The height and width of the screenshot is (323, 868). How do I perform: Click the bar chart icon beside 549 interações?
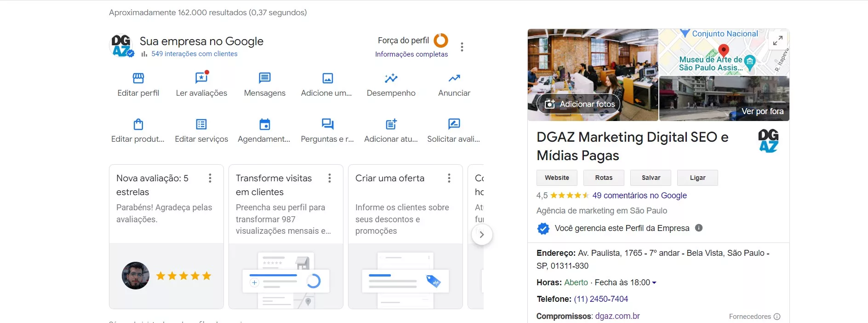pyautogui.click(x=144, y=54)
